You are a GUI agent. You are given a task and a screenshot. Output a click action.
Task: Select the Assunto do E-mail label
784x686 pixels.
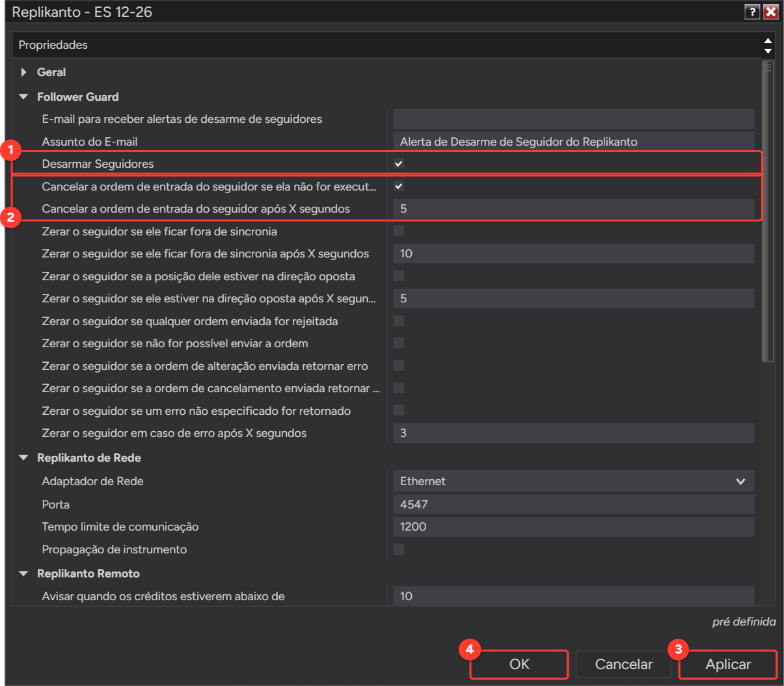click(90, 142)
